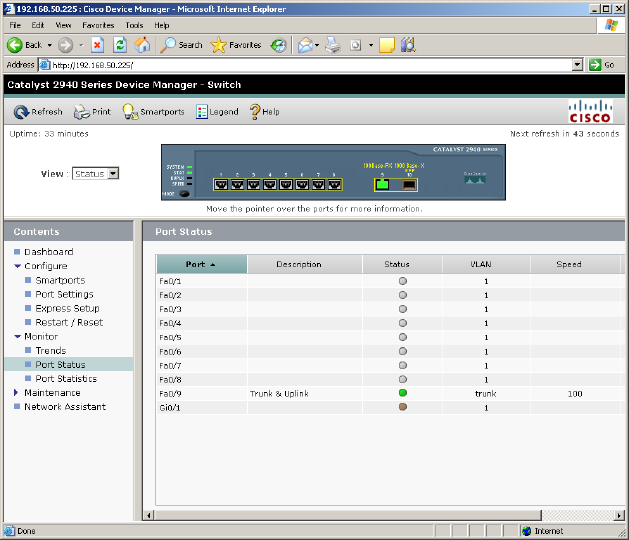Click the Smartports tree item in Contents
This screenshot has width=629, height=540.
(x=60, y=280)
